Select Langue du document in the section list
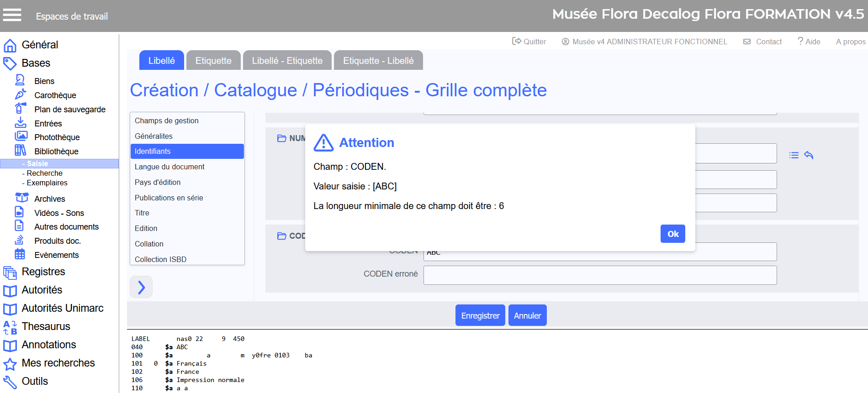868x393 pixels. (x=169, y=167)
